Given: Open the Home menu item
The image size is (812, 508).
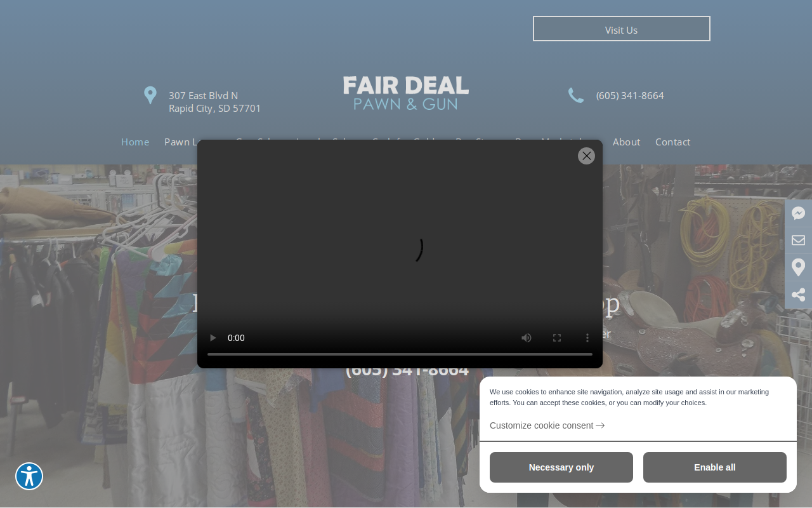Looking at the screenshot, I should pyautogui.click(x=135, y=142).
